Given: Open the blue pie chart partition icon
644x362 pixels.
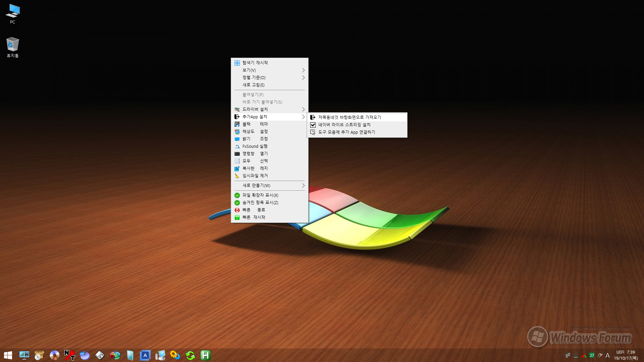Looking at the screenshot, I should 85,355.
